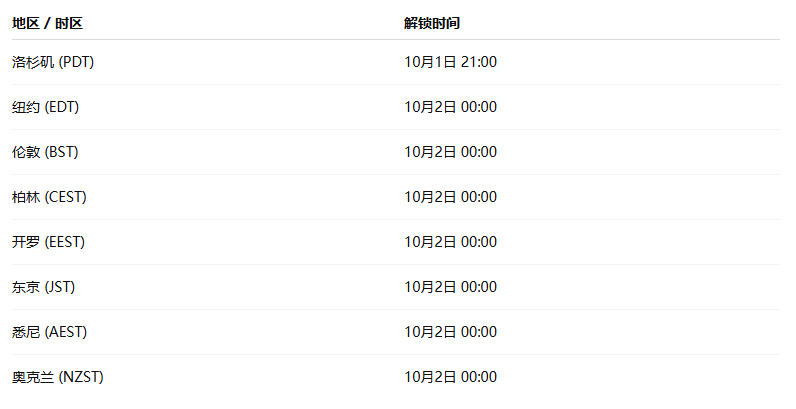Select the unlock time in the 奥克兰 row
Image resolution: width=796 pixels, height=409 pixels.
pos(450,377)
